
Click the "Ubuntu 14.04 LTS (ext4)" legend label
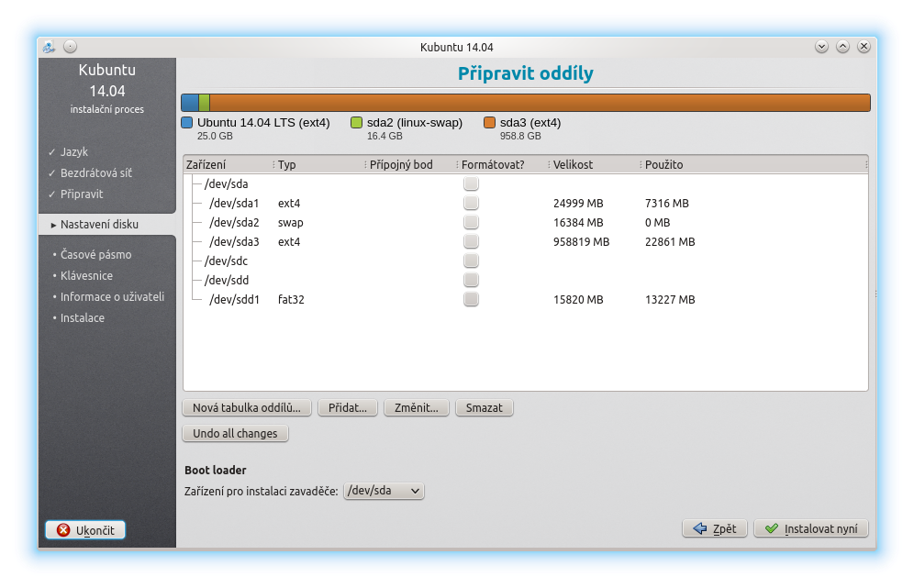coord(263,122)
